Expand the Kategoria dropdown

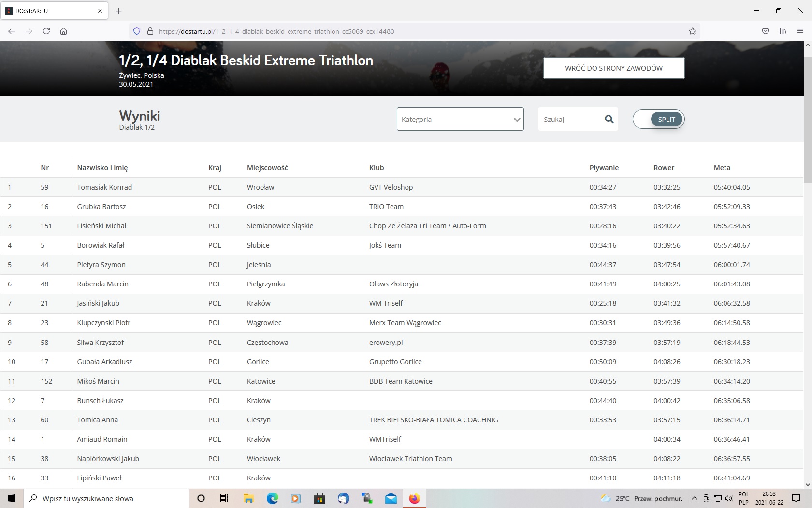[x=460, y=119]
